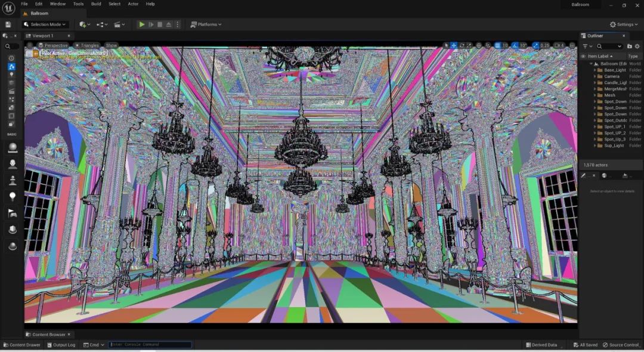Open the Outliner settings gear
Viewport: 644px width, 352px height.
pyautogui.click(x=636, y=46)
